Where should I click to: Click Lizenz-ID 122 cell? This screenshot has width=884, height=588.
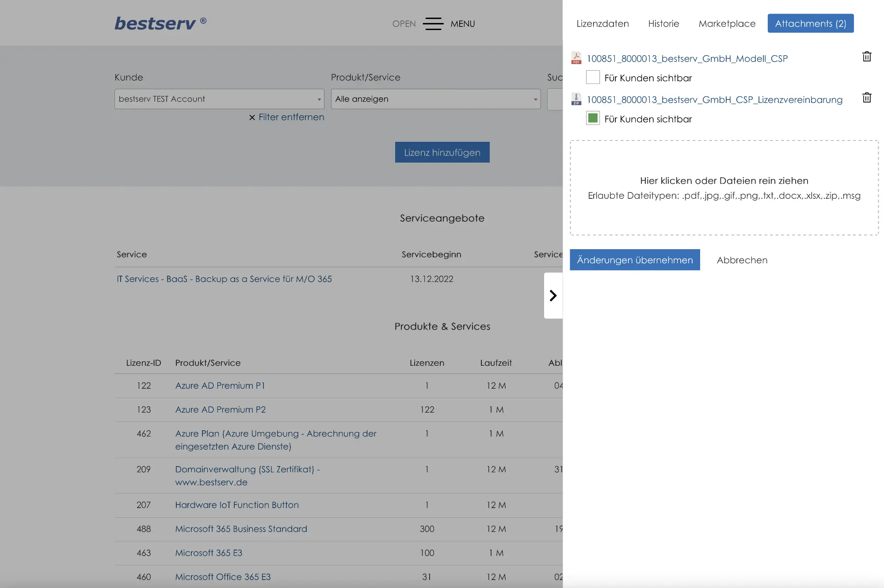pyautogui.click(x=144, y=386)
